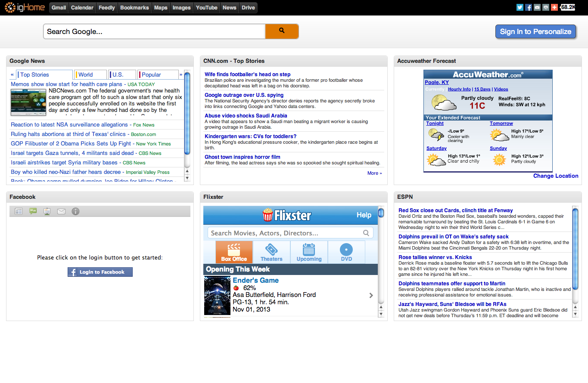Open Facebook widget news feed icon
The height and width of the screenshot is (383, 588).
(19, 211)
